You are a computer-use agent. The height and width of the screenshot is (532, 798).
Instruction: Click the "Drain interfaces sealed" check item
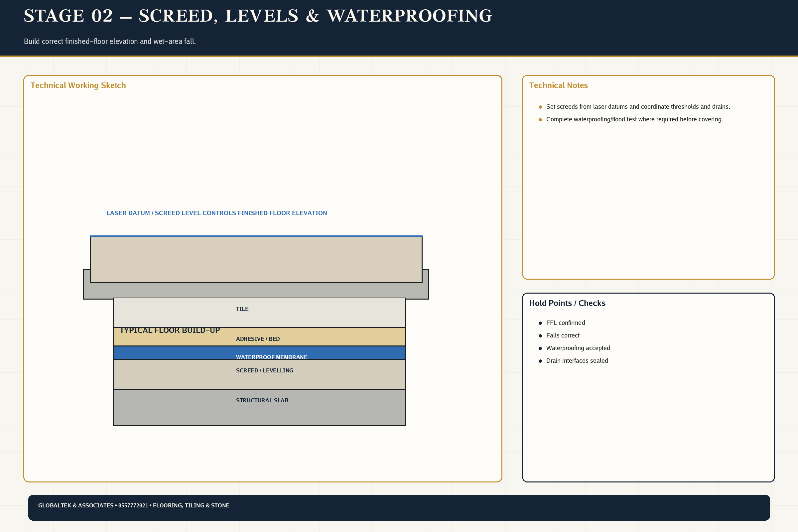(x=577, y=361)
